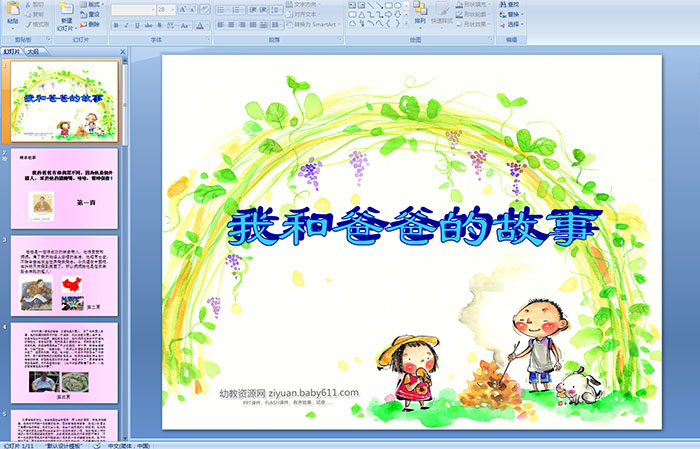Screen dimensions: 700x449
Task: Select slide 3 thumbnail with China map
Action: pos(65,276)
